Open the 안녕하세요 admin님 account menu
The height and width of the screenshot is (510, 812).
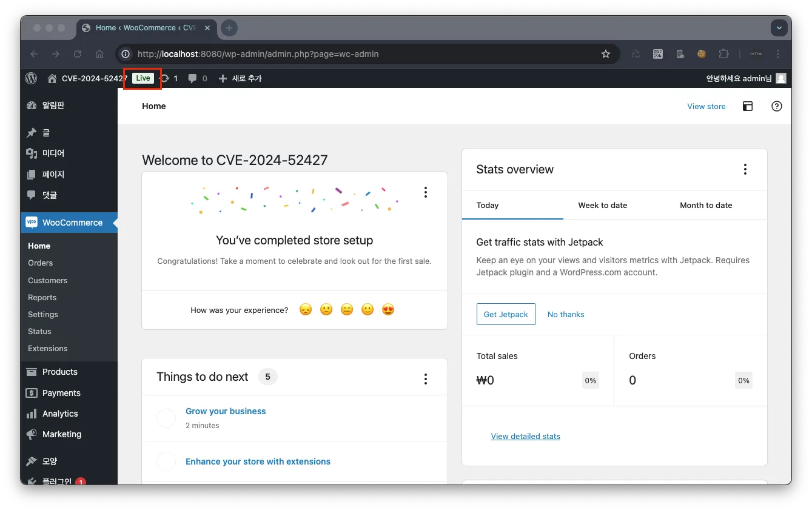click(746, 78)
